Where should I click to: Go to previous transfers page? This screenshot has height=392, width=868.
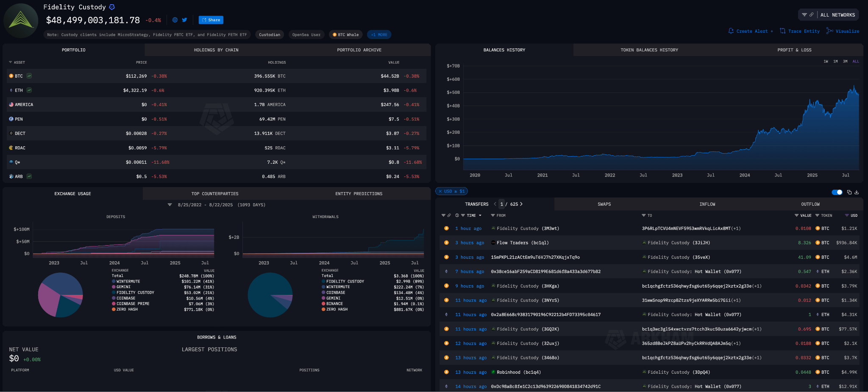tap(495, 204)
